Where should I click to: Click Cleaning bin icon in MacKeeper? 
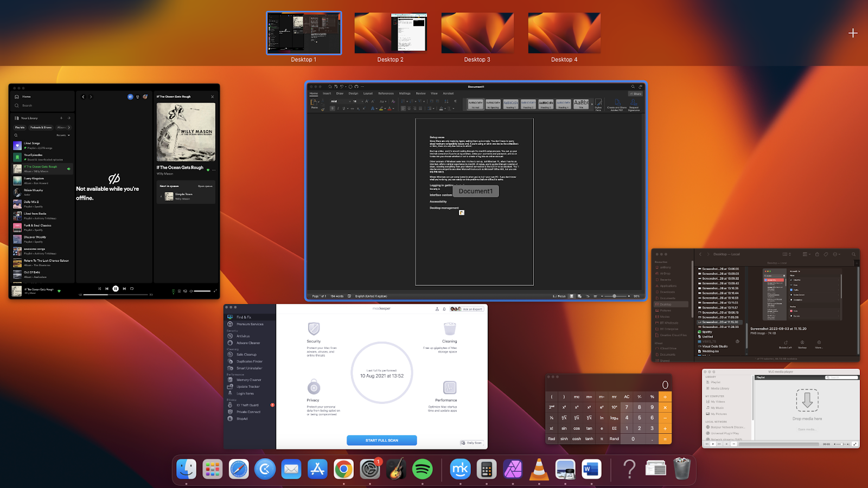pos(450,329)
